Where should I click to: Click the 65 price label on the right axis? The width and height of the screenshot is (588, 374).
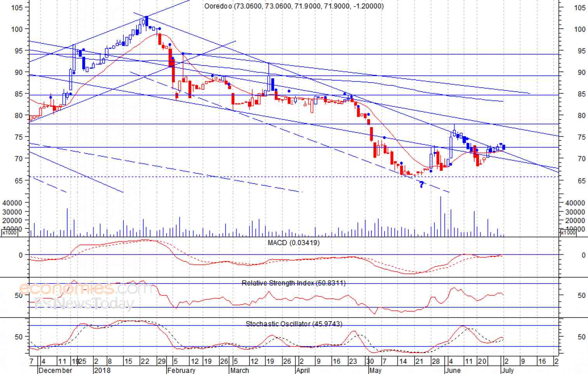tap(581, 181)
